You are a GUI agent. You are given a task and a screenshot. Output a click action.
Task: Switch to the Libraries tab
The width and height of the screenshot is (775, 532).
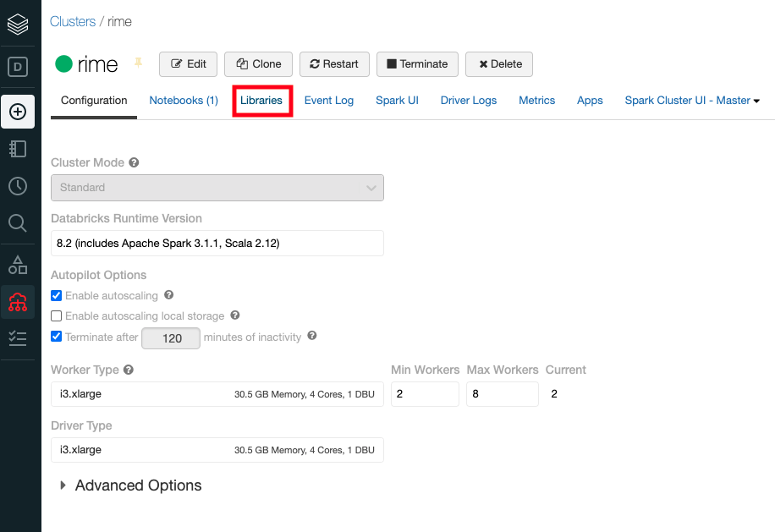coord(261,101)
